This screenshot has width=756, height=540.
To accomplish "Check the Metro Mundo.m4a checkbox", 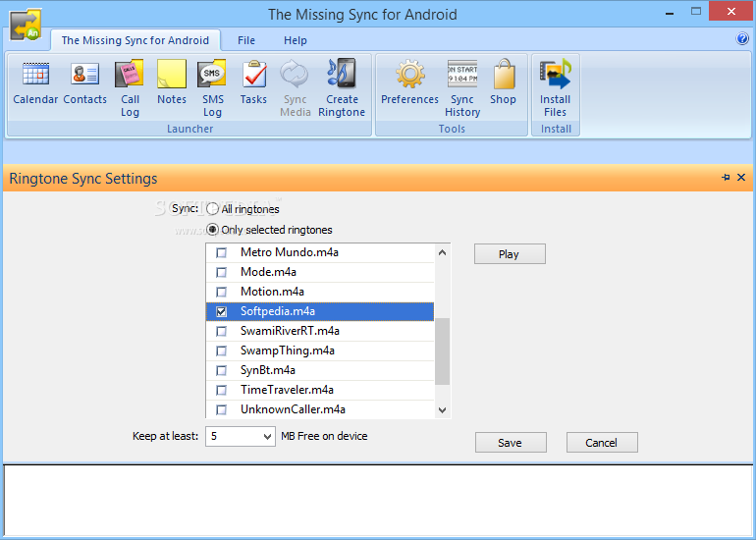I will pos(221,252).
